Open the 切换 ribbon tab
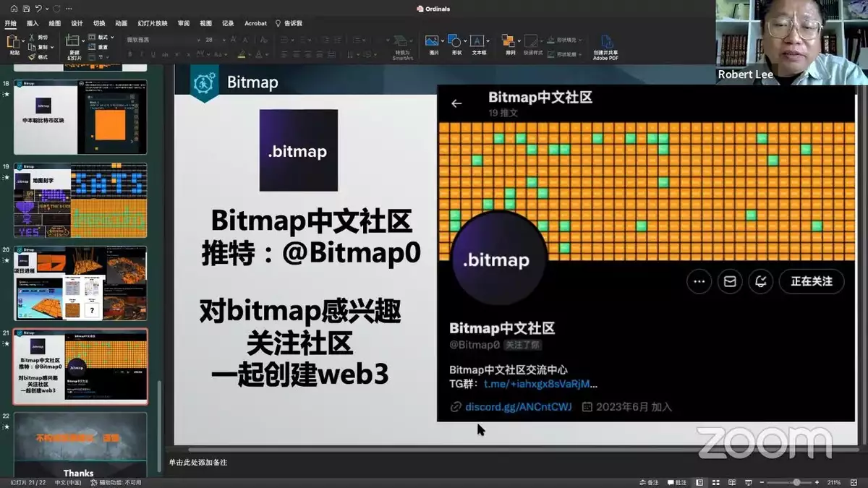The width and height of the screenshot is (868, 488). coord(99,23)
